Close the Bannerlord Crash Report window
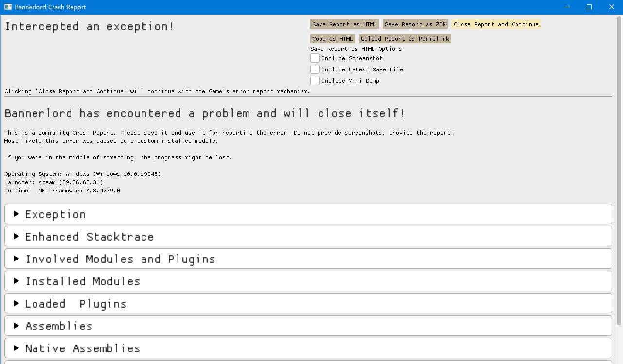The width and height of the screenshot is (623, 364). pyautogui.click(x=612, y=7)
